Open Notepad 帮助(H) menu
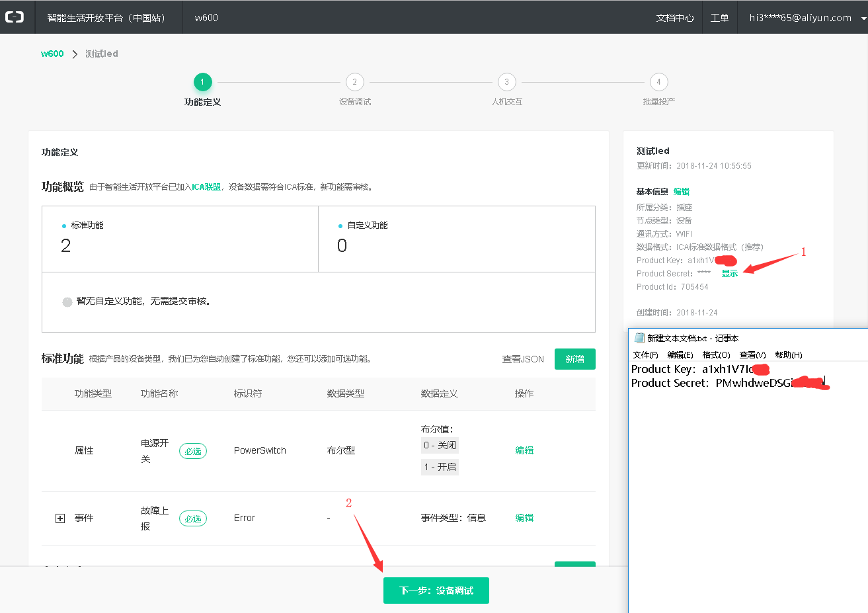Viewport: 868px width, 613px height. point(789,355)
